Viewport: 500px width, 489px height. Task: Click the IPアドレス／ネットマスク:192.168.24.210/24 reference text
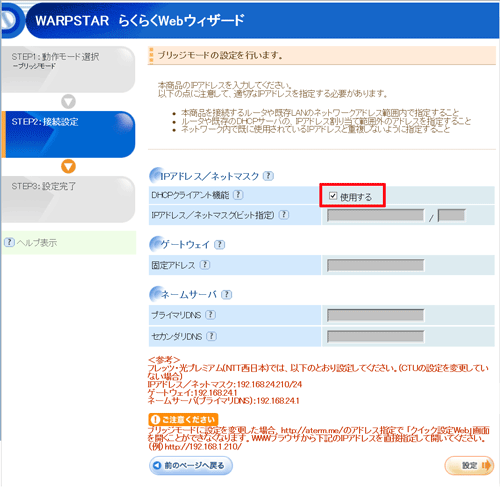click(225, 385)
